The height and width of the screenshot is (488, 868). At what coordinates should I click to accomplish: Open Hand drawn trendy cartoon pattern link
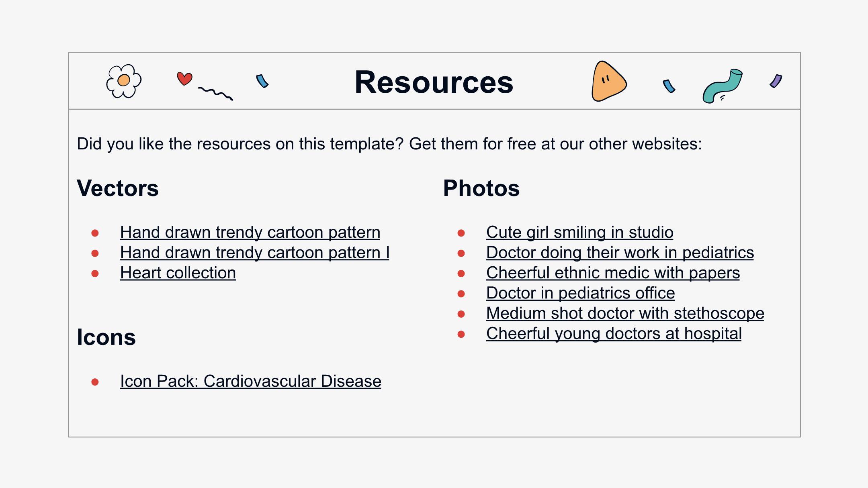[250, 232]
